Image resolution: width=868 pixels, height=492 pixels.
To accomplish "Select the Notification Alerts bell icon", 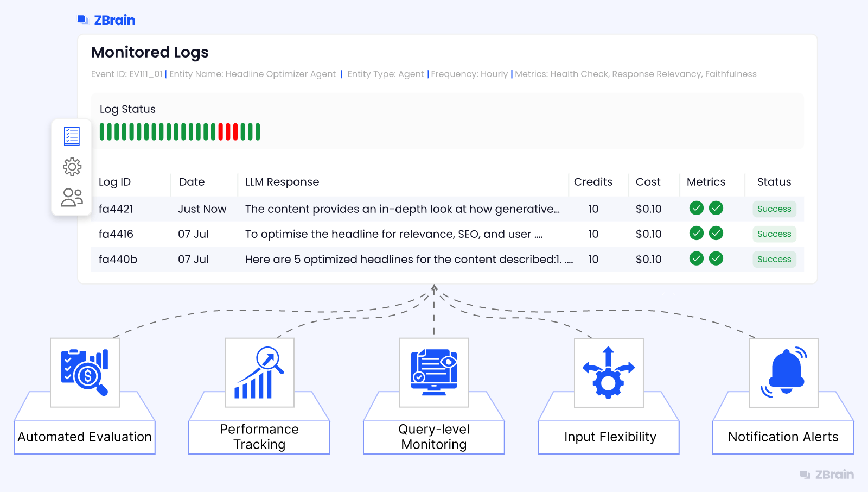I will [x=783, y=373].
